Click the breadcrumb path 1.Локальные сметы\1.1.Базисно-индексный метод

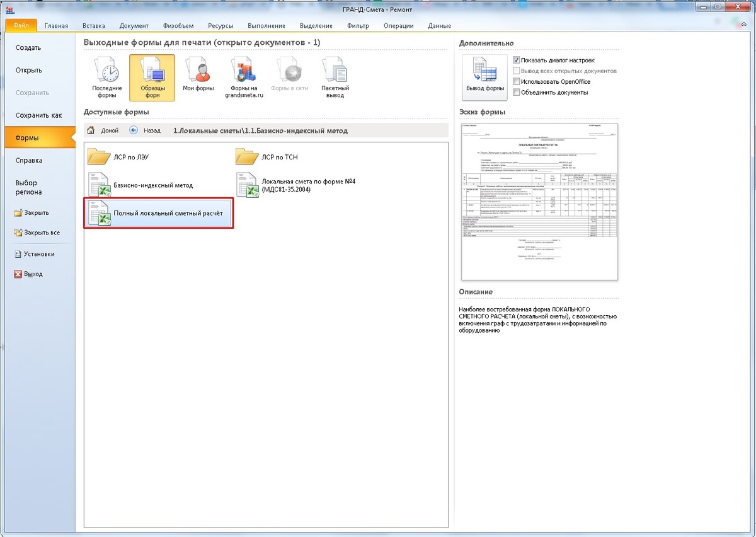[x=260, y=131]
